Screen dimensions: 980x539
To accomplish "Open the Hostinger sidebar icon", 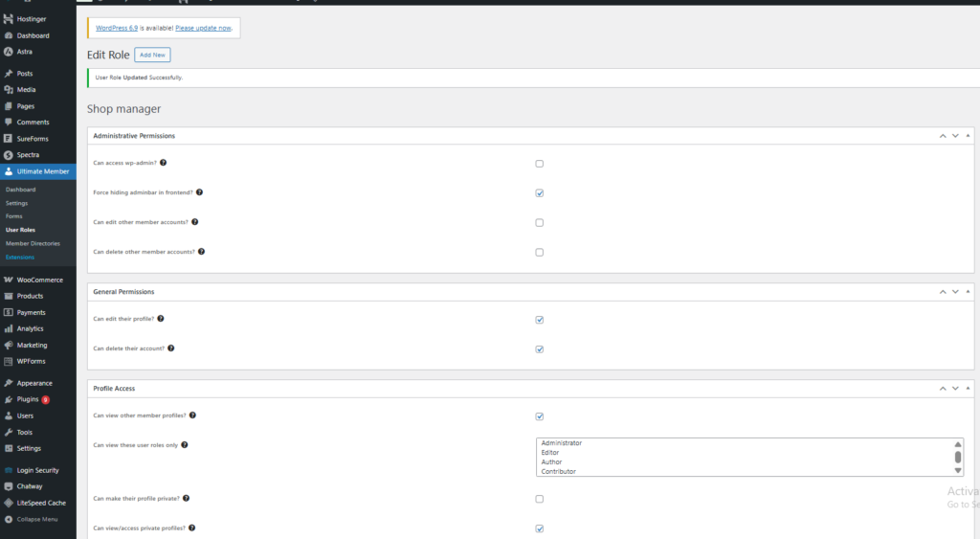I will point(9,19).
